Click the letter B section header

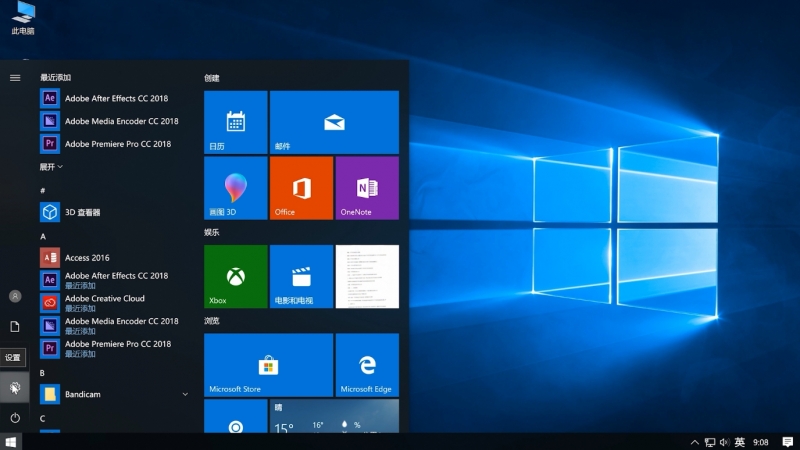(x=42, y=373)
